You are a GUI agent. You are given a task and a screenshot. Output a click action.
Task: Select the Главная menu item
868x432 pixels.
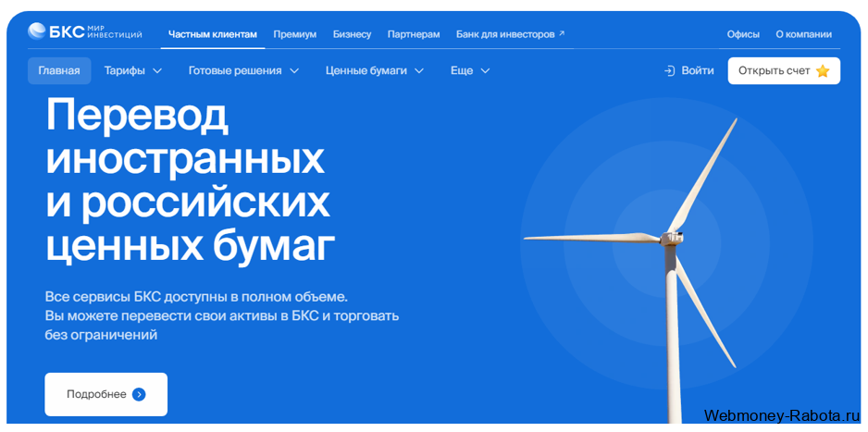(x=59, y=71)
